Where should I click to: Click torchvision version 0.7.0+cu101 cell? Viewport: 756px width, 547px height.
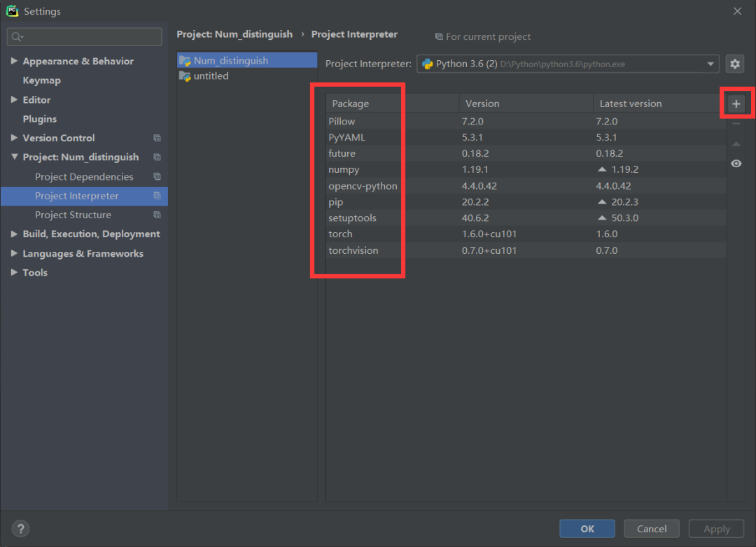pos(489,250)
